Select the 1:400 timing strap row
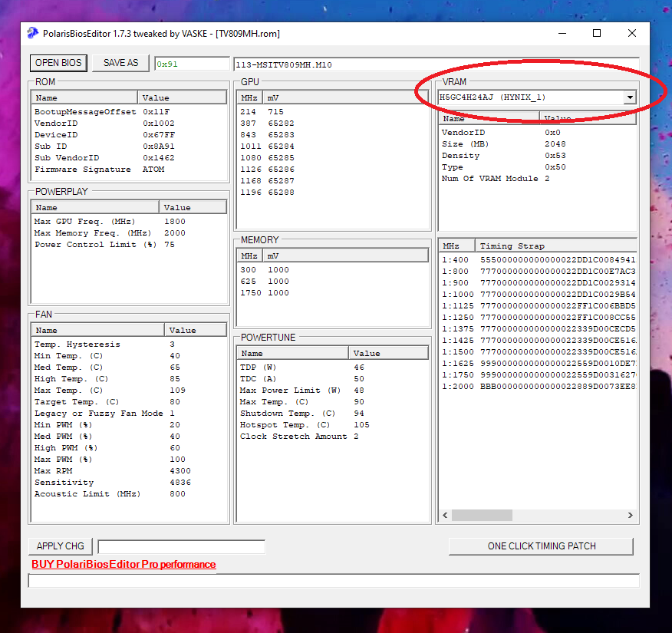This screenshot has height=633, width=672. click(539, 259)
